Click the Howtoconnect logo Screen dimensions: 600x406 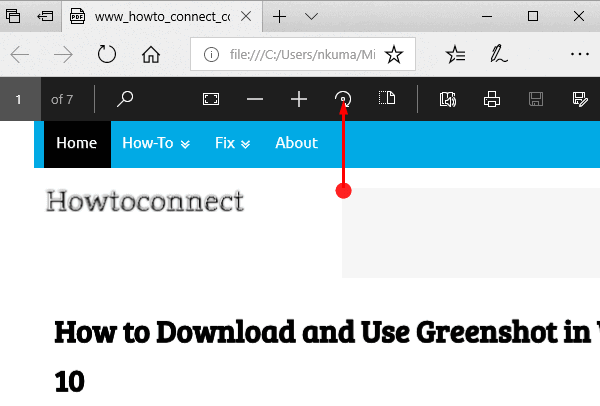pyautogui.click(x=145, y=201)
